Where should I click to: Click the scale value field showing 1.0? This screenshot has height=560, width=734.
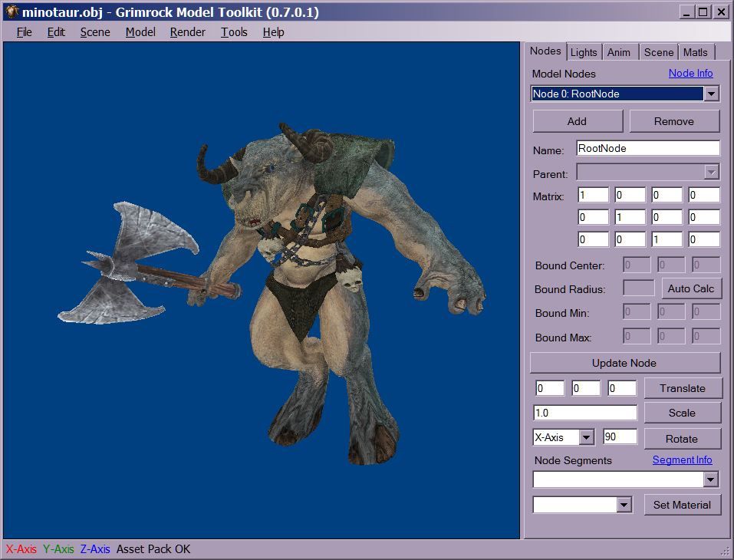click(x=585, y=413)
